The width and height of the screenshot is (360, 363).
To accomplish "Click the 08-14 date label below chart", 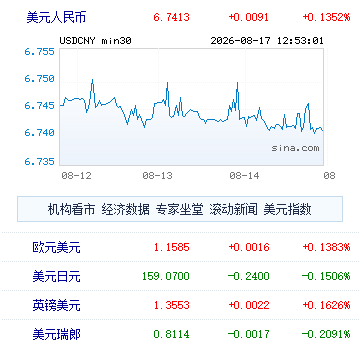I will coord(244,175).
